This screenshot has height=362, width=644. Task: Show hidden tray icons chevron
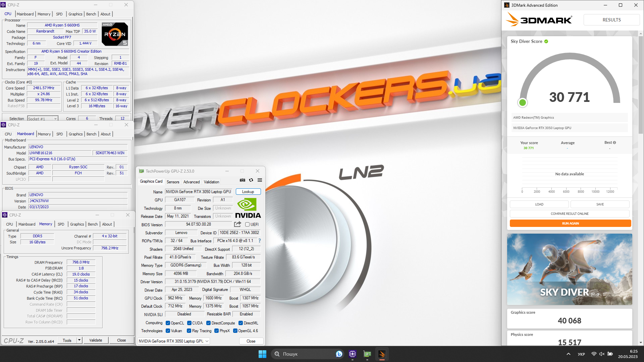(568, 354)
